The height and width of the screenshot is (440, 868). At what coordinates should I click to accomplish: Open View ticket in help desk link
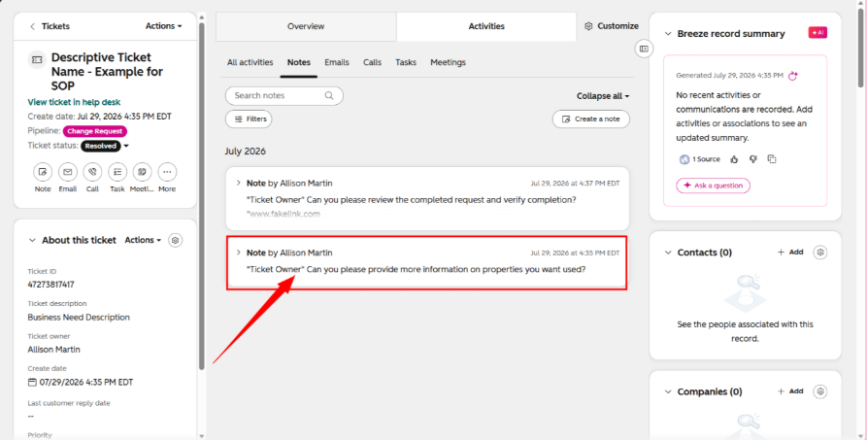(74, 102)
